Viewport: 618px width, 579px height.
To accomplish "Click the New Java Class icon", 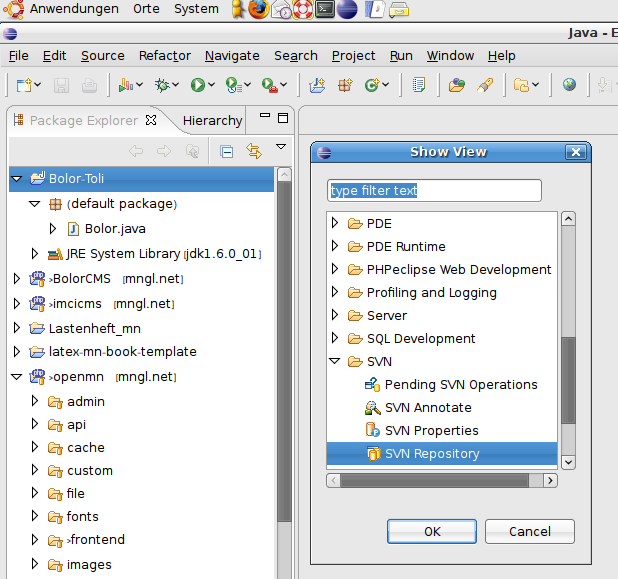I will [372, 85].
